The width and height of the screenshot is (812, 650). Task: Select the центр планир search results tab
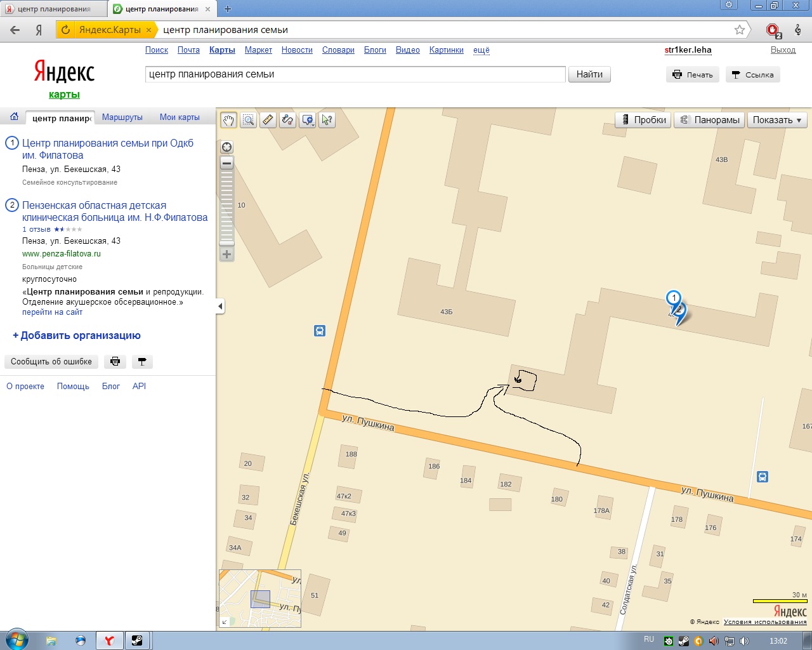click(x=60, y=118)
